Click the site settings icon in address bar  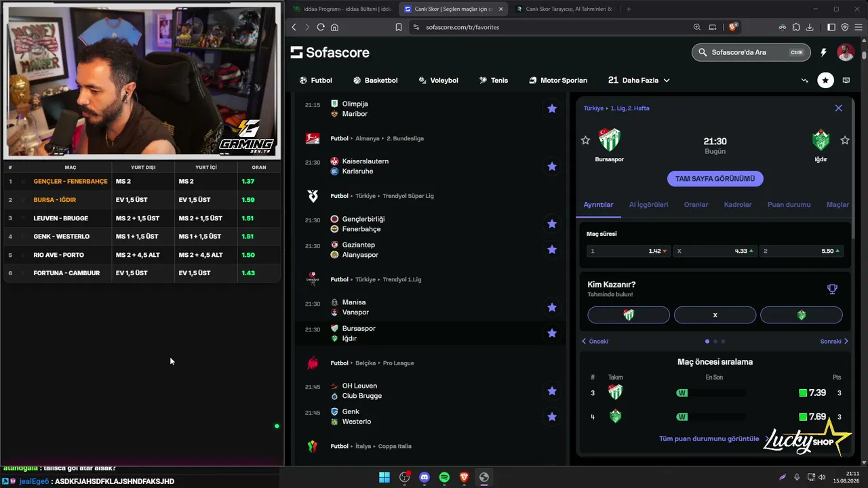(x=415, y=27)
